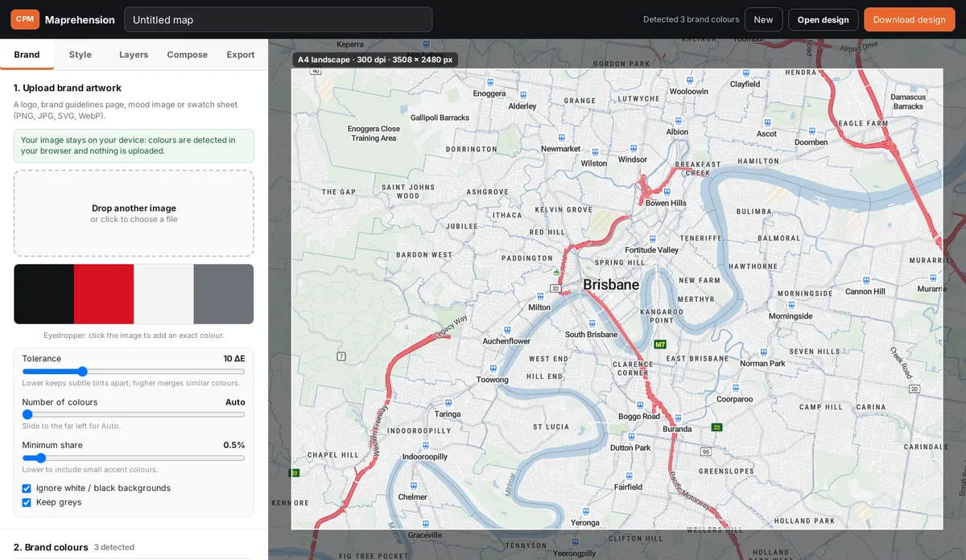Screen dimensions: 966x560
Task: Click the "Gallipoli Barracks" label on the map
Action: (440, 117)
